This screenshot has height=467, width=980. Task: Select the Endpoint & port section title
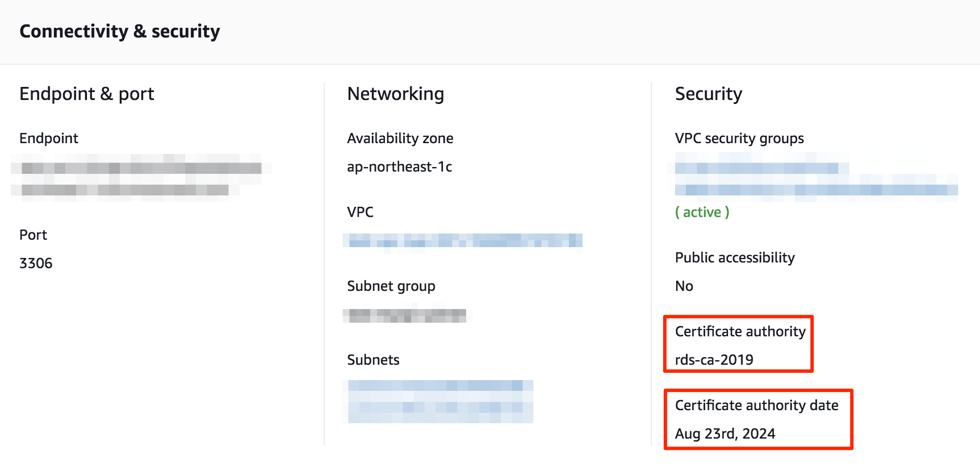coord(86,94)
